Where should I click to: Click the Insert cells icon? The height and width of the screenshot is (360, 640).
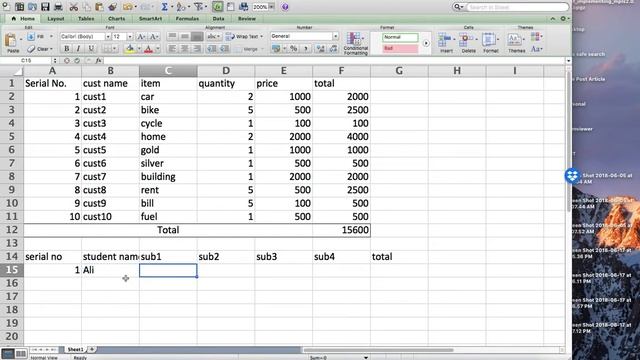pos(445,40)
